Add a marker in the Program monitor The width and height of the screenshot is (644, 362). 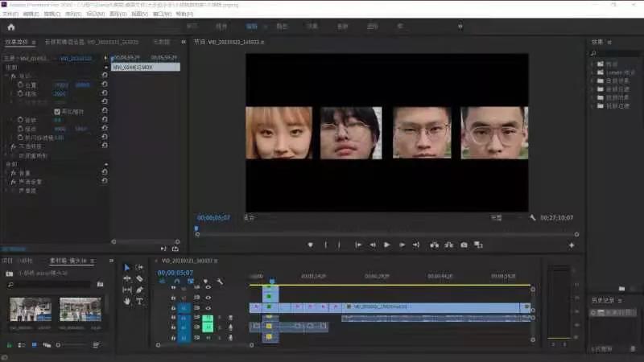(311, 245)
